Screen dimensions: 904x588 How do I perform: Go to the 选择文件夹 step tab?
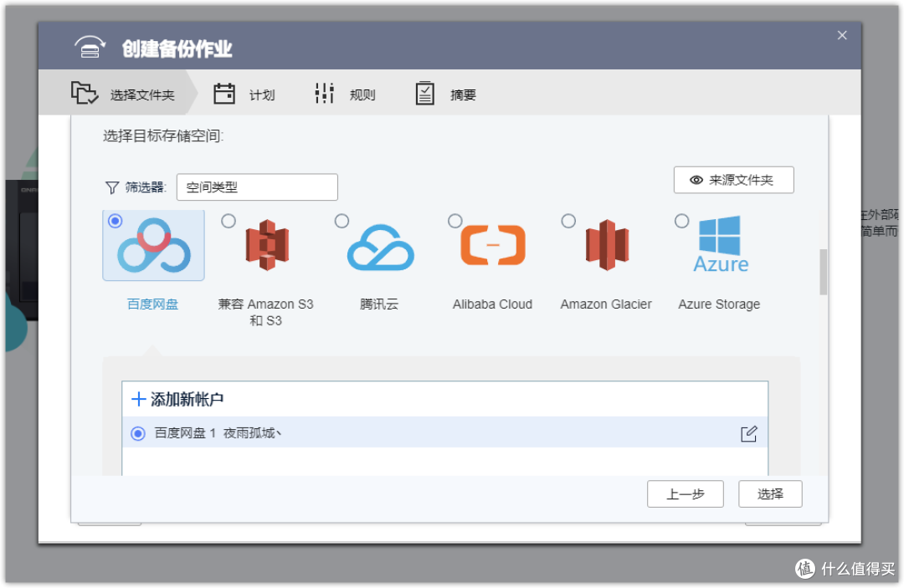tap(119, 93)
